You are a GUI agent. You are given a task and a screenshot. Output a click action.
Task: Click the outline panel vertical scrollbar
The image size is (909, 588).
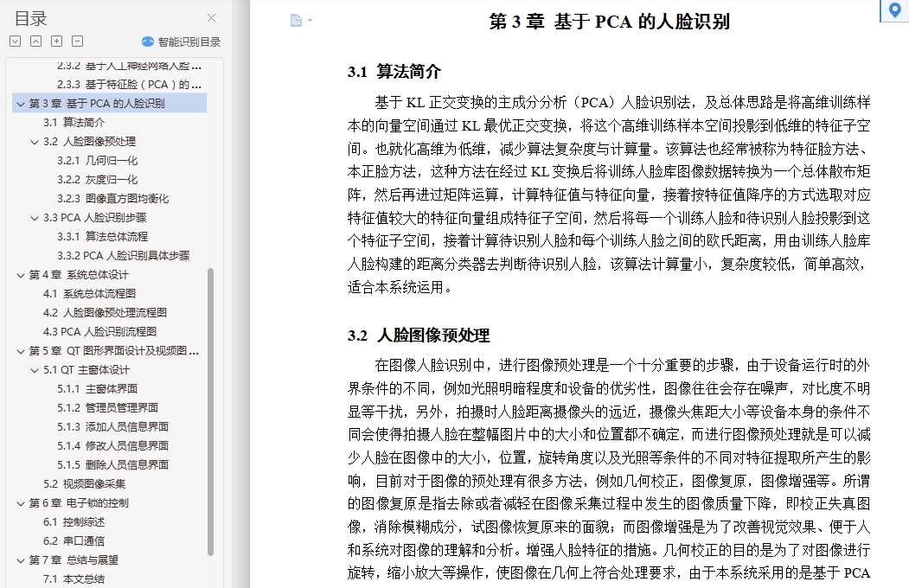click(210, 412)
